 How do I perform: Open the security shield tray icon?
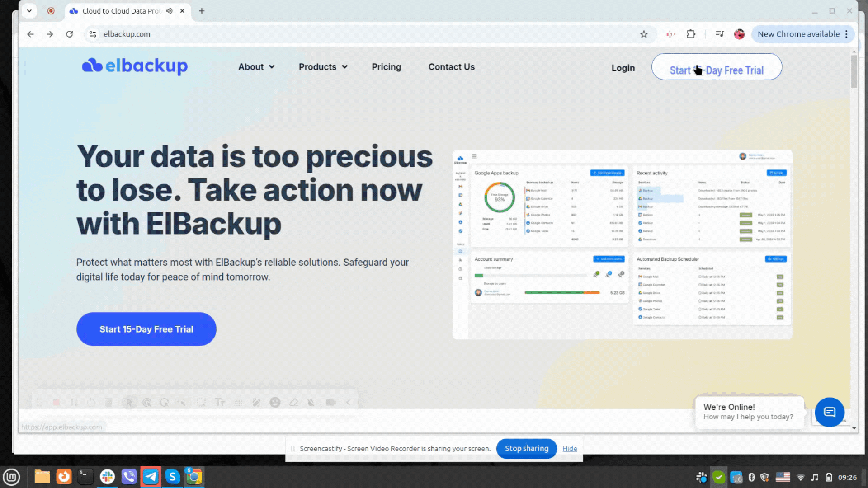point(765,477)
